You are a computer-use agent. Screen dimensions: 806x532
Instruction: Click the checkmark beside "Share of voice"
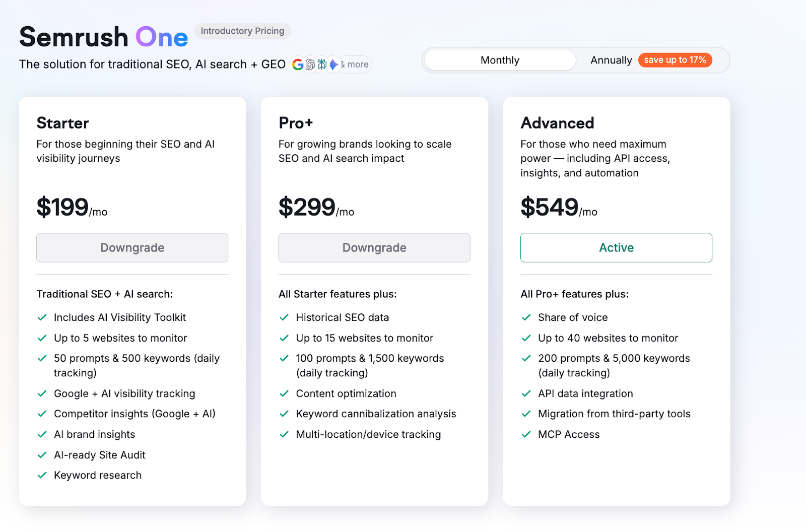pyautogui.click(x=526, y=317)
